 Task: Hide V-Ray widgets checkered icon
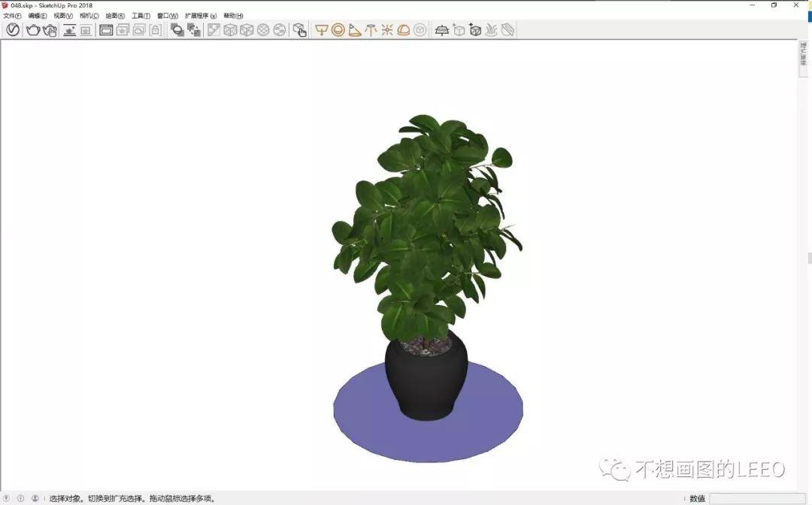point(194,30)
